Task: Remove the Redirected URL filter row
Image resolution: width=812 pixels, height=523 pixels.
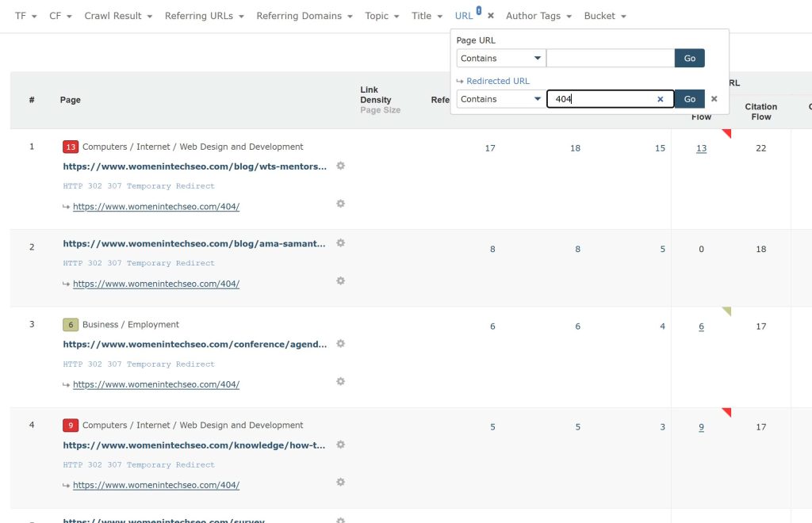Action: point(714,99)
